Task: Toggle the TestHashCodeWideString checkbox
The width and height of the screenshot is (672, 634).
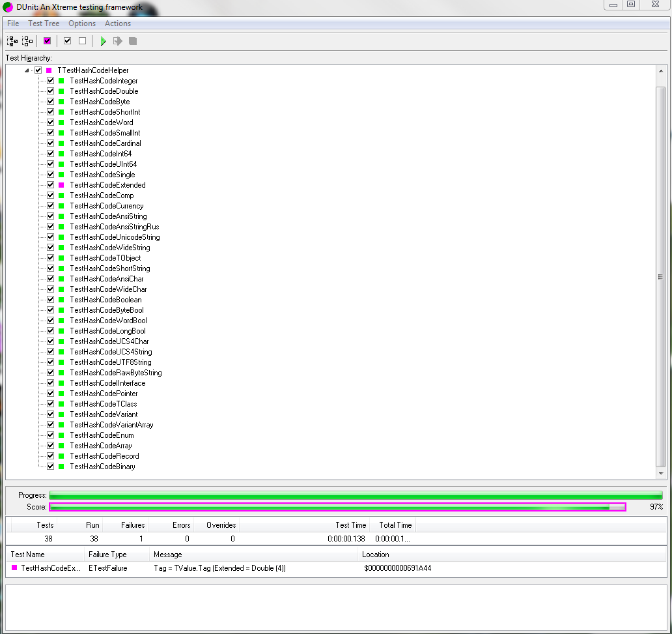Action: [x=51, y=248]
